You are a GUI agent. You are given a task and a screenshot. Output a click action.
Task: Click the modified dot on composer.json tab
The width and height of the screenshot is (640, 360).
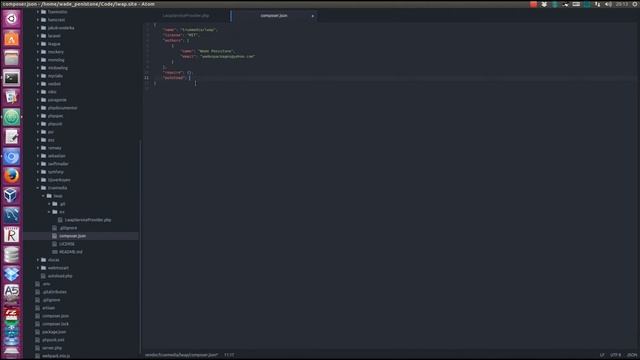pyautogui.click(x=313, y=16)
